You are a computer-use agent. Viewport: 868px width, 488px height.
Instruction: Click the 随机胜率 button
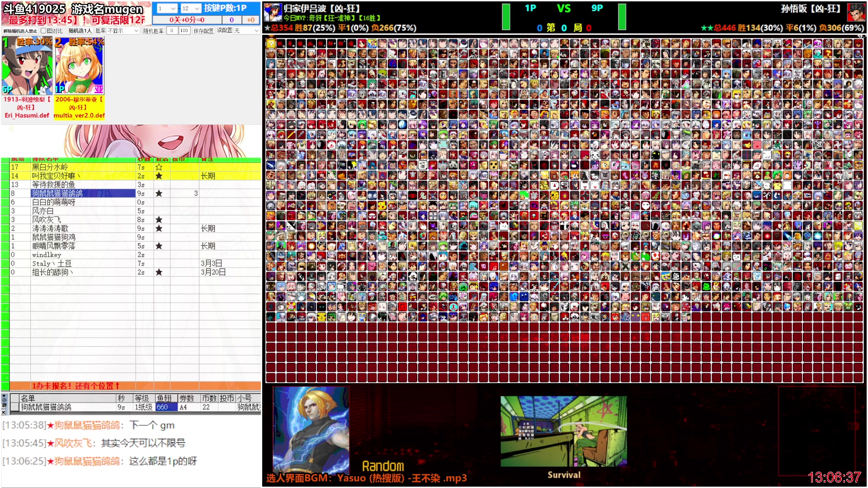pyautogui.click(x=153, y=31)
